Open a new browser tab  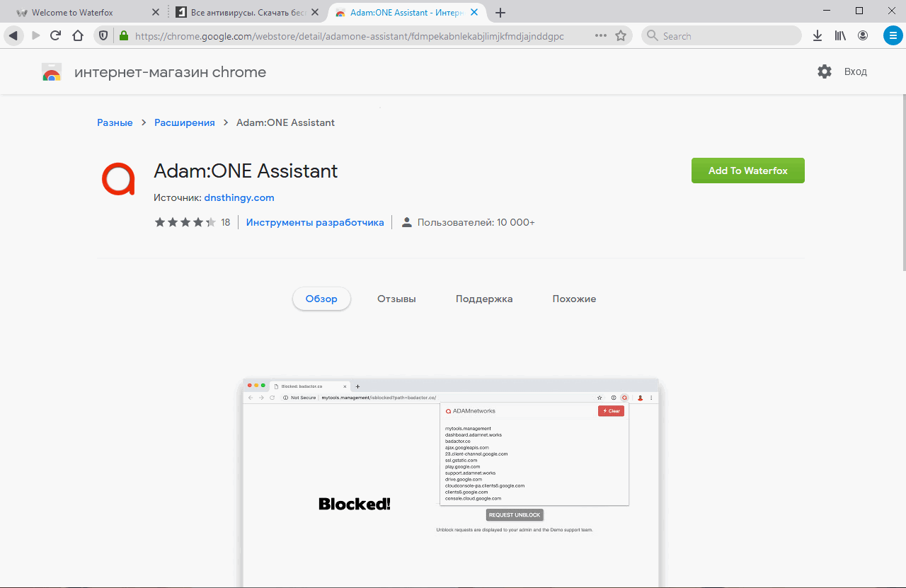(500, 13)
